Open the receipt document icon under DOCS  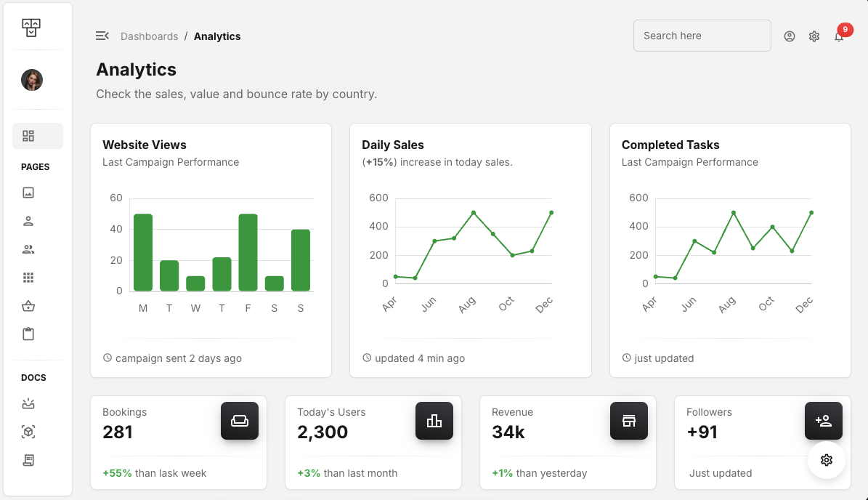click(28, 460)
